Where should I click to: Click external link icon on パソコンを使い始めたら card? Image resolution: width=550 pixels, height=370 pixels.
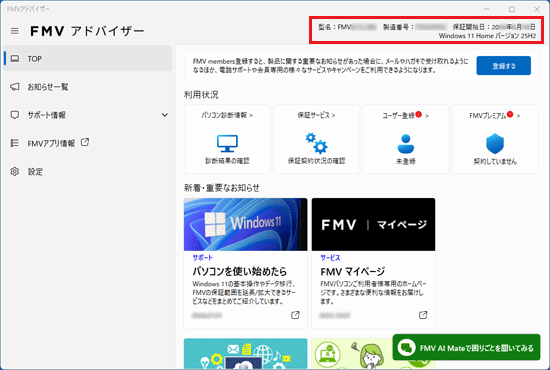295,315
